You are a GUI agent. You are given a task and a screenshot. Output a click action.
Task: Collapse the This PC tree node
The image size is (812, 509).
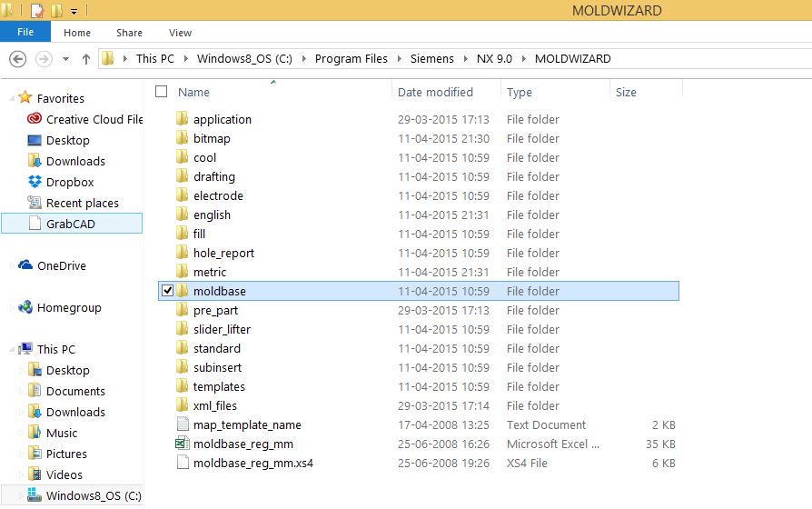click(x=12, y=350)
